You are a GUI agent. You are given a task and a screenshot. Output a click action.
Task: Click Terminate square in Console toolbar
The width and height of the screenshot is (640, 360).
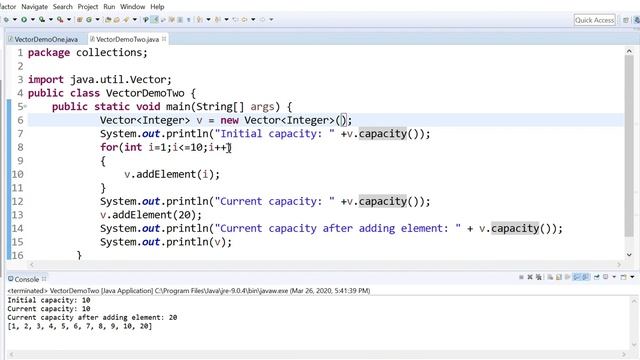pos(521,277)
